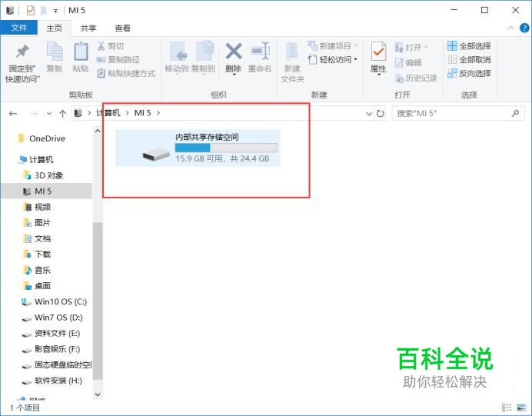532x416 pixels.
Task: Open the recent locations dropdown arrow
Action: [49, 113]
